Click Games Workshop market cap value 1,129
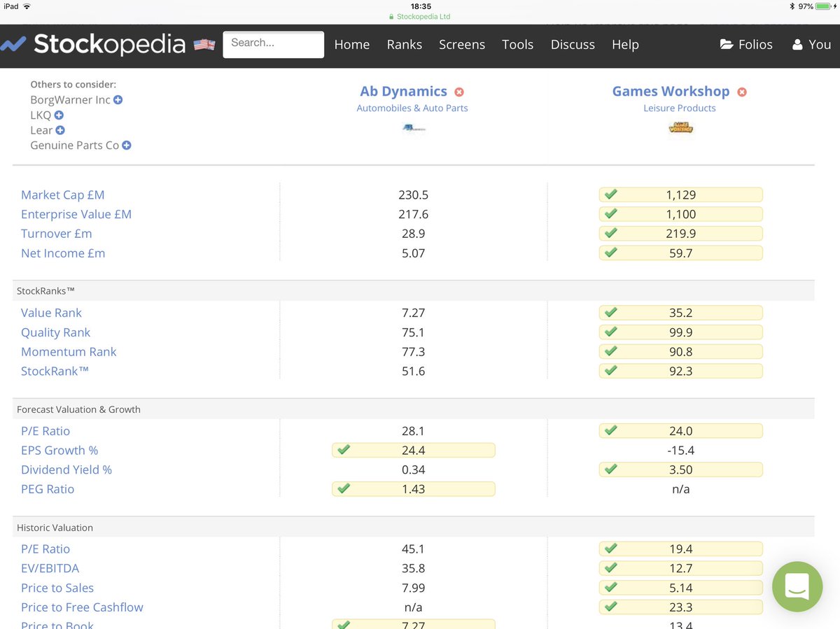Screen dimensions: 840x629 click(681, 195)
